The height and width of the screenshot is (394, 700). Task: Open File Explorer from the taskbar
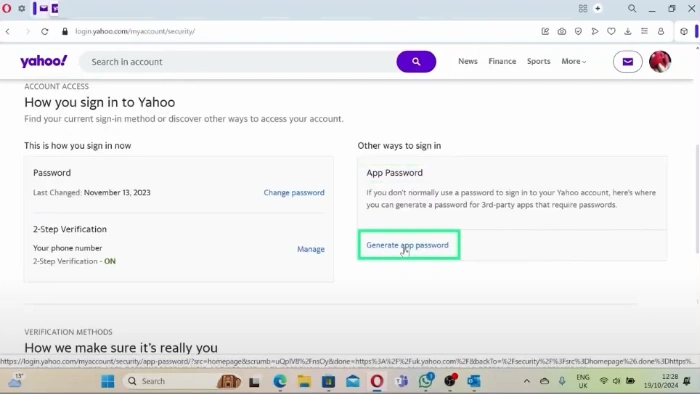tap(304, 382)
